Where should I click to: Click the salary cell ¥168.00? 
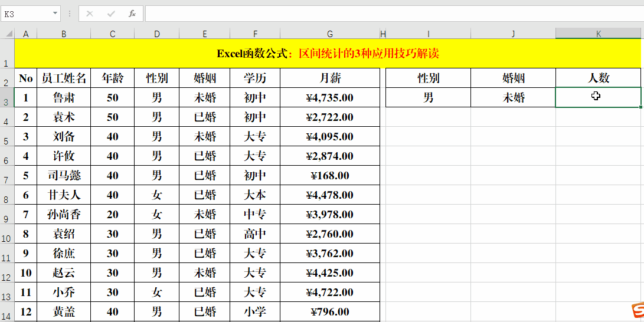[x=330, y=176]
